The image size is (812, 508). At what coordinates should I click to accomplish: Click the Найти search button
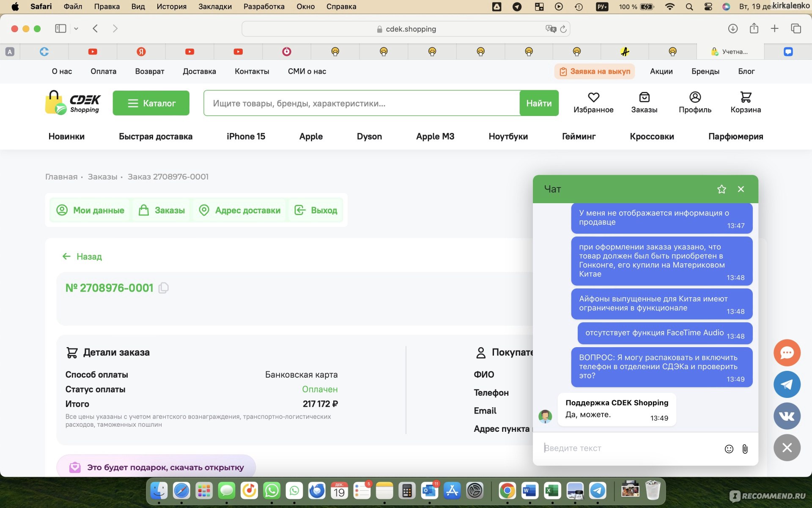point(539,103)
